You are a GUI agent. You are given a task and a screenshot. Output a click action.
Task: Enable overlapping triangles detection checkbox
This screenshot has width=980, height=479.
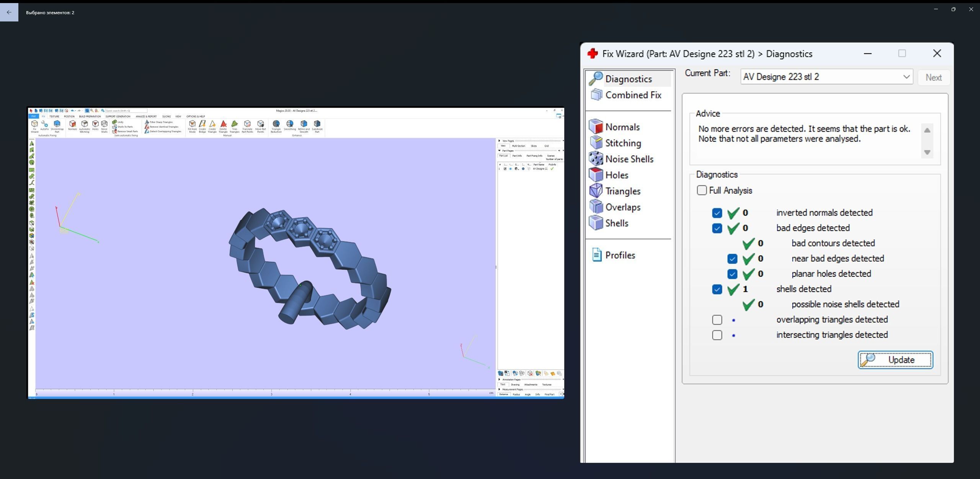(x=717, y=320)
